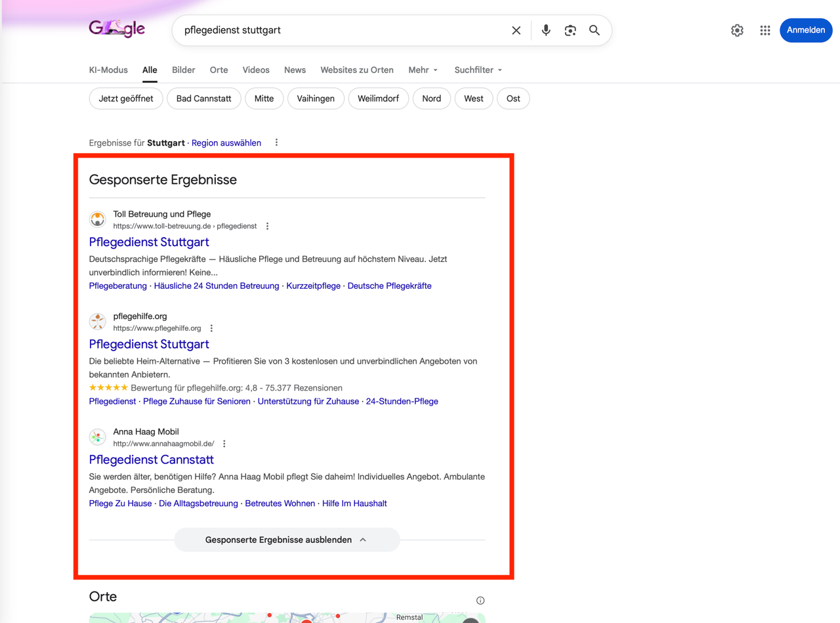Open Websites zu Orten tab
Viewport: 840px width, 623px height.
tap(357, 70)
